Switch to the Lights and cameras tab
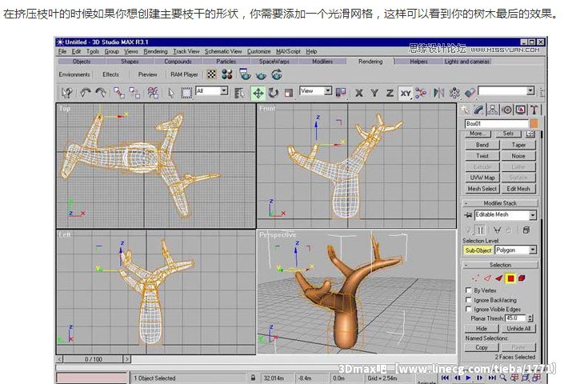Image resolution: width=588 pixels, height=384 pixels. (x=467, y=62)
